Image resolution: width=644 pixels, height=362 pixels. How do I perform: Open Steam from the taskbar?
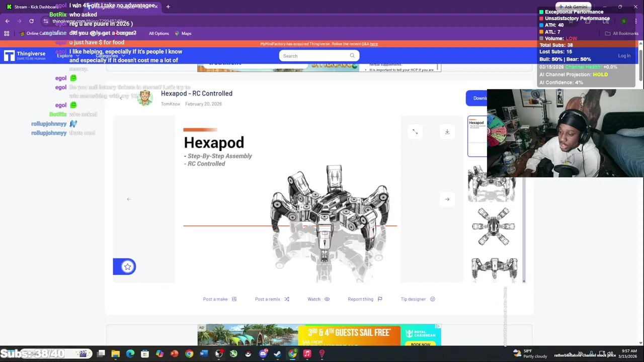click(x=277, y=354)
